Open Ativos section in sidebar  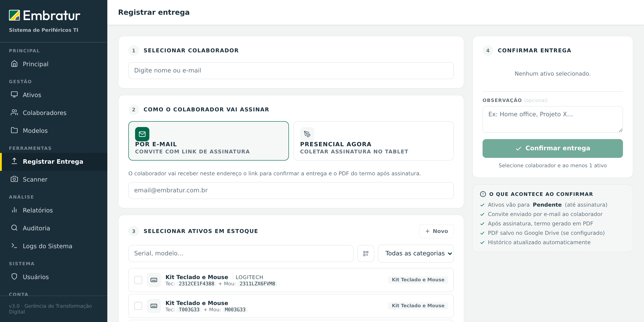pyautogui.click(x=53, y=95)
